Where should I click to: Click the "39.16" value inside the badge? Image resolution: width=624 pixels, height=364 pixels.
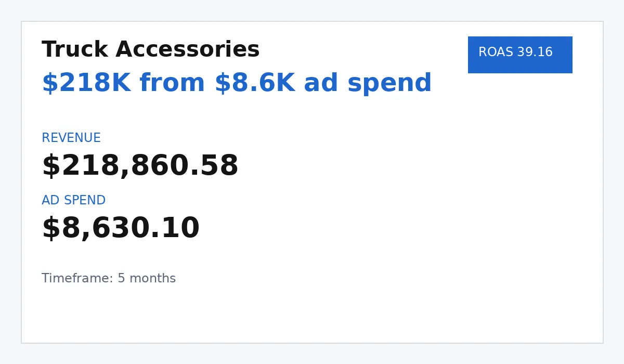tap(535, 53)
